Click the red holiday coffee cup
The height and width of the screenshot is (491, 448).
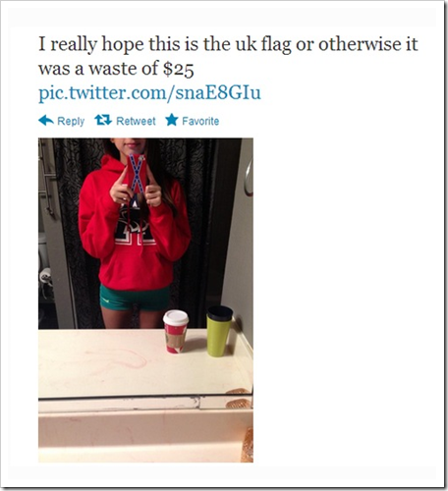[x=176, y=331]
